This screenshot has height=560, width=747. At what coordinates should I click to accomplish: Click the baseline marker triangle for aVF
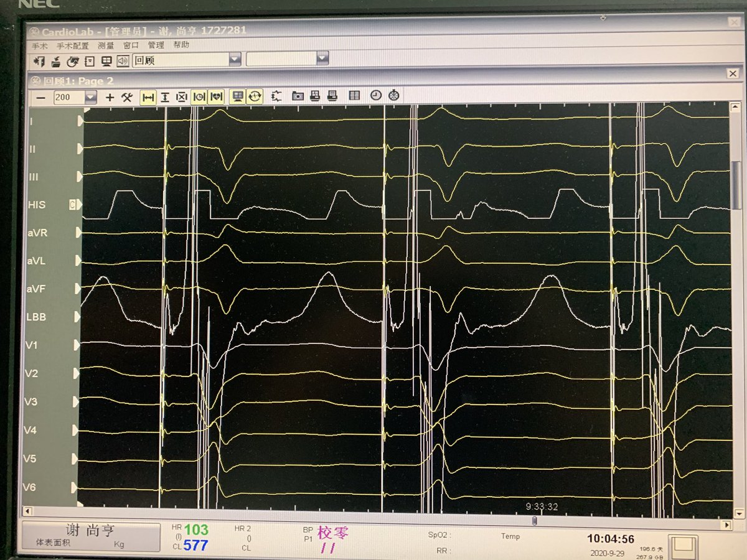[78, 289]
